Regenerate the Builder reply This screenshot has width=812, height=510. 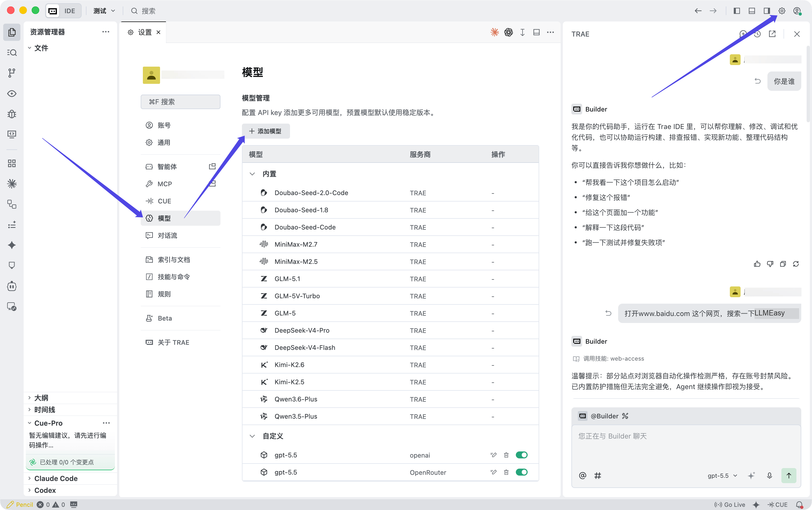pos(796,264)
